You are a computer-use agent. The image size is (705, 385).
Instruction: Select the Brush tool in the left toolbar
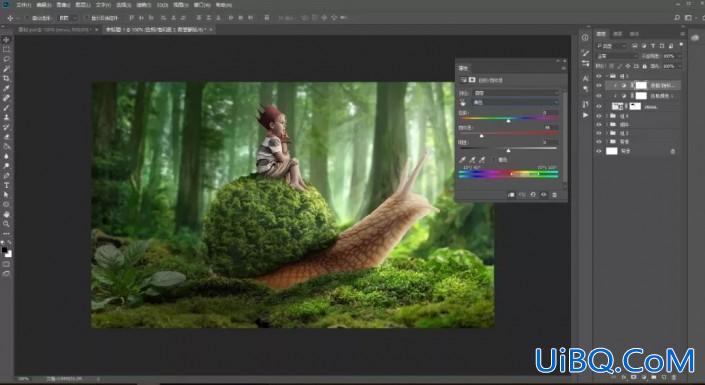(x=6, y=107)
